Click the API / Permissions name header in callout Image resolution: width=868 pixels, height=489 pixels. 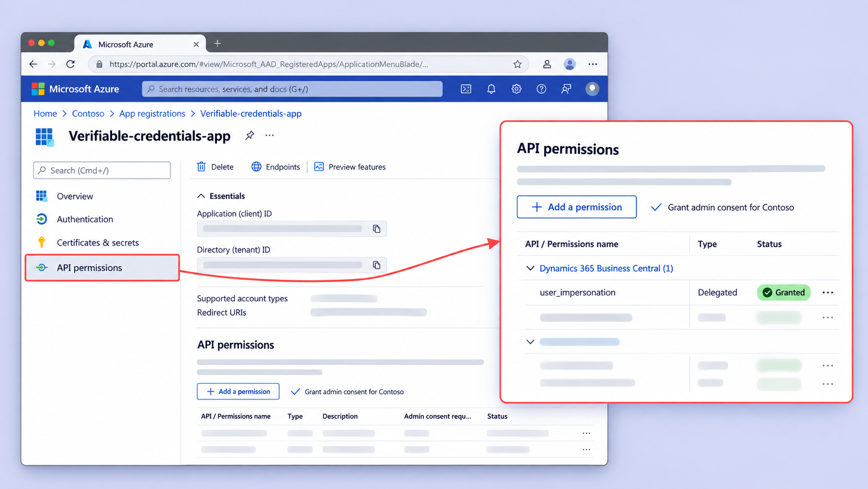coord(572,244)
